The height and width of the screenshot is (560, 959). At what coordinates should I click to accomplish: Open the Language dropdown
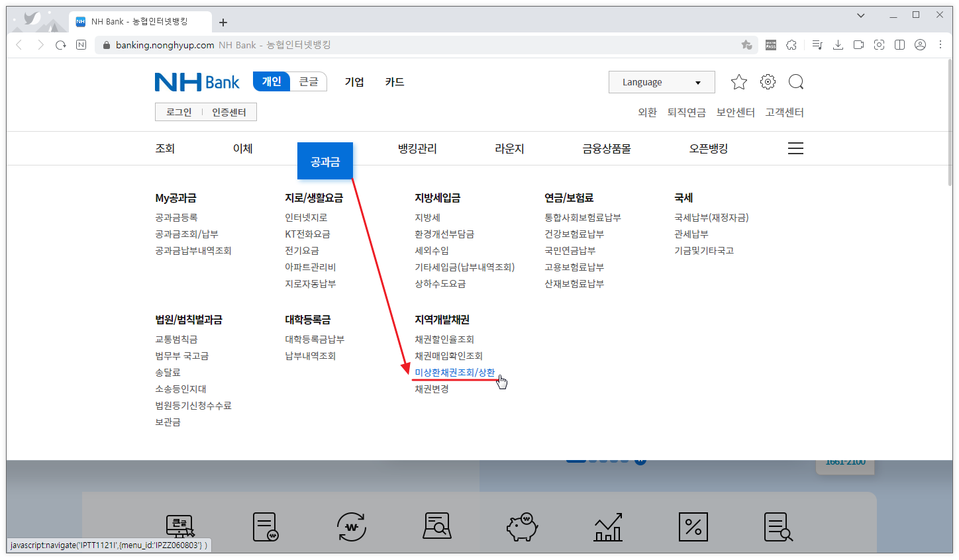(662, 82)
